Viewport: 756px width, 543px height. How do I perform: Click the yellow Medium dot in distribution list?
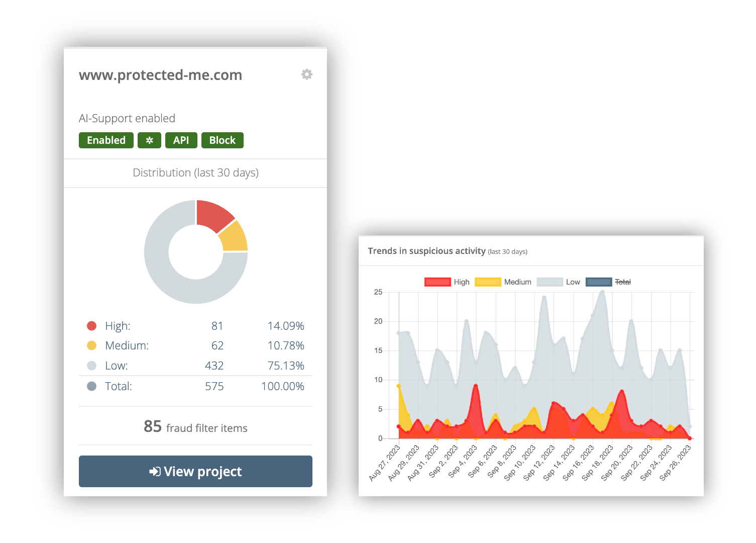(91, 345)
